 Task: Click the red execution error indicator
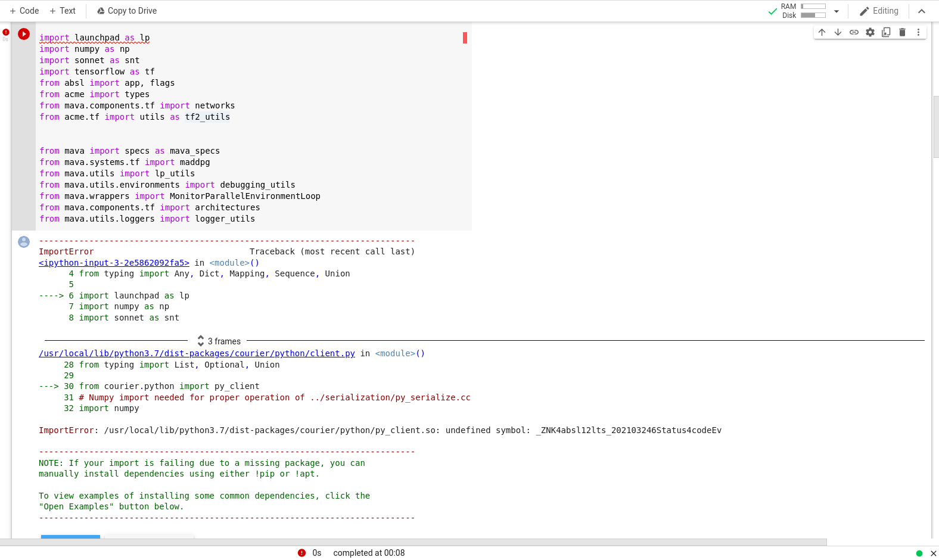6,32
